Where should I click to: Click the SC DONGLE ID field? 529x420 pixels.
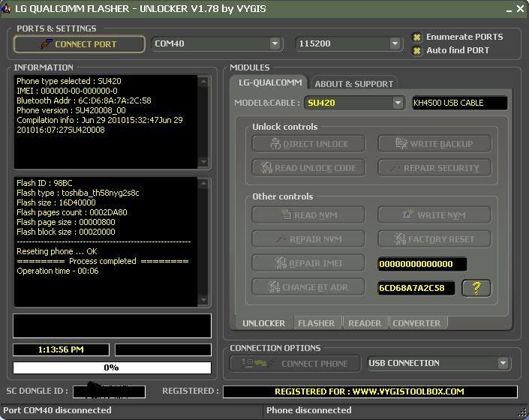coord(110,391)
